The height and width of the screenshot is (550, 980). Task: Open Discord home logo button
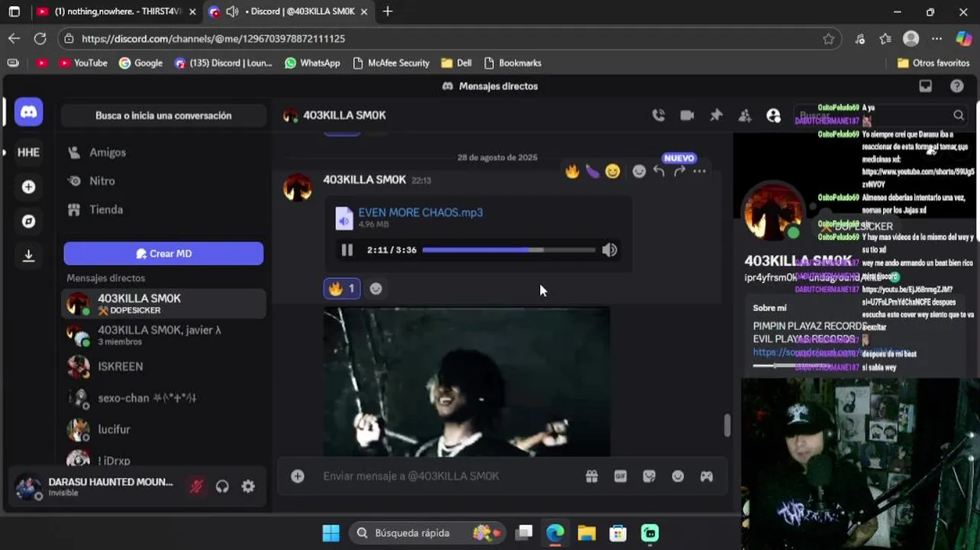[28, 112]
